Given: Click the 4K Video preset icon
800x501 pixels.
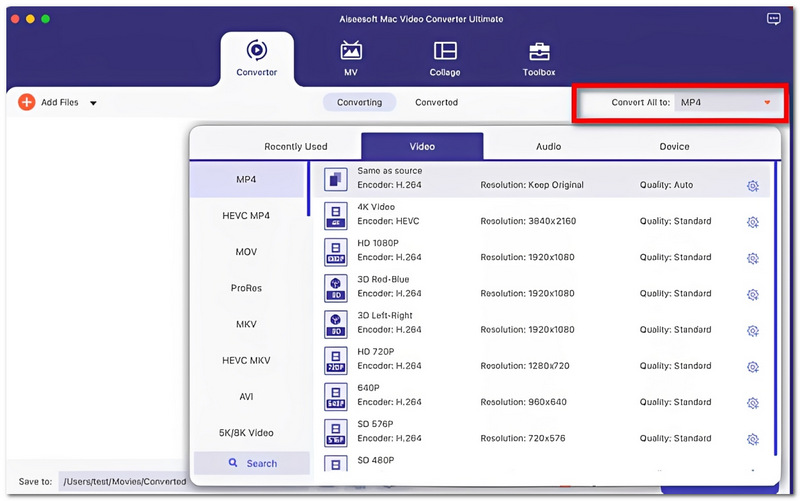Looking at the screenshot, I should (x=336, y=216).
